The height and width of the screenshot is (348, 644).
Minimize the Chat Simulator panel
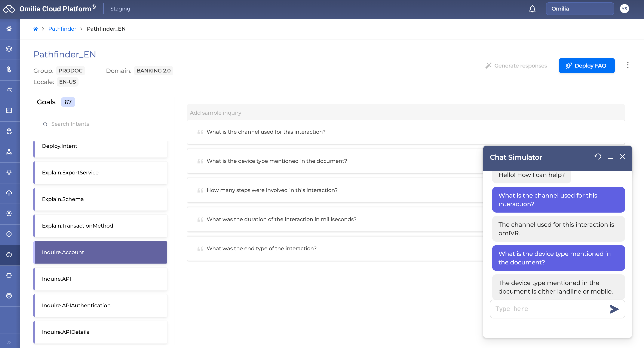click(610, 157)
